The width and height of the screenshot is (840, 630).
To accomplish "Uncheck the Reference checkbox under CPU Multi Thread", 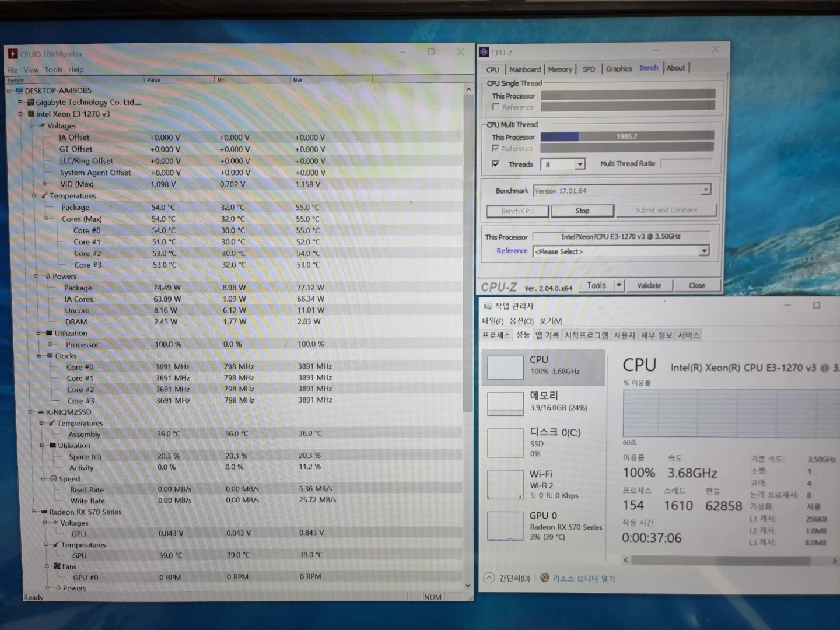I will pyautogui.click(x=496, y=148).
